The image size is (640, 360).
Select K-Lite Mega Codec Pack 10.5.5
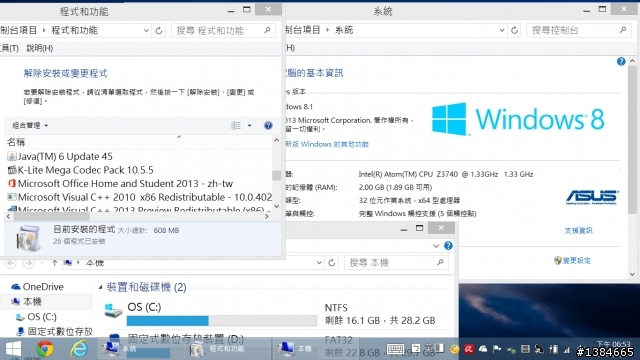click(85, 170)
